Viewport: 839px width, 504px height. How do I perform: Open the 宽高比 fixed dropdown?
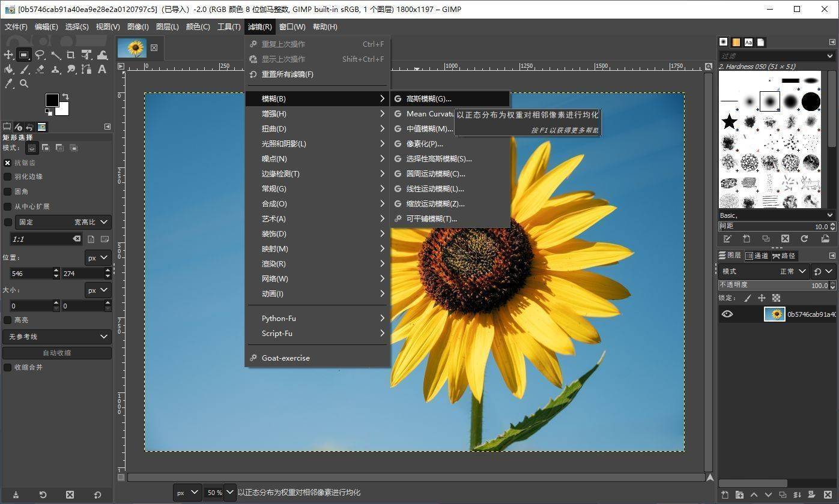click(63, 222)
